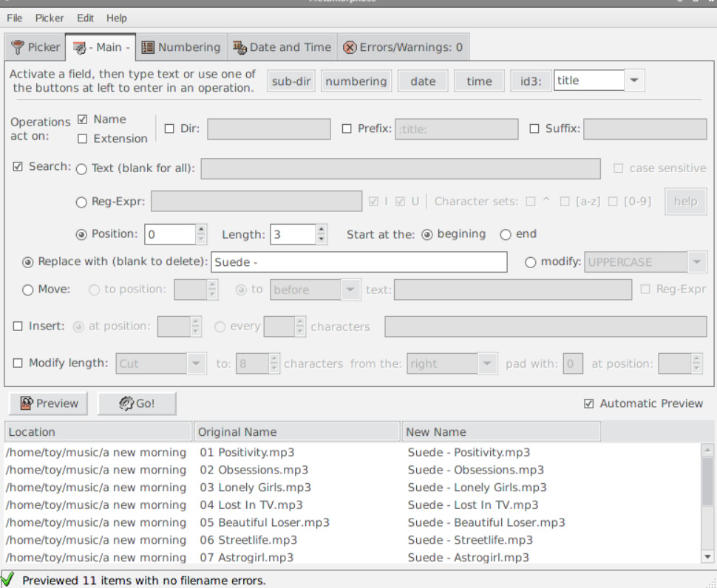Screen dimensions: 717x588
Task: Open the Picker menu
Action: tap(50, 18)
